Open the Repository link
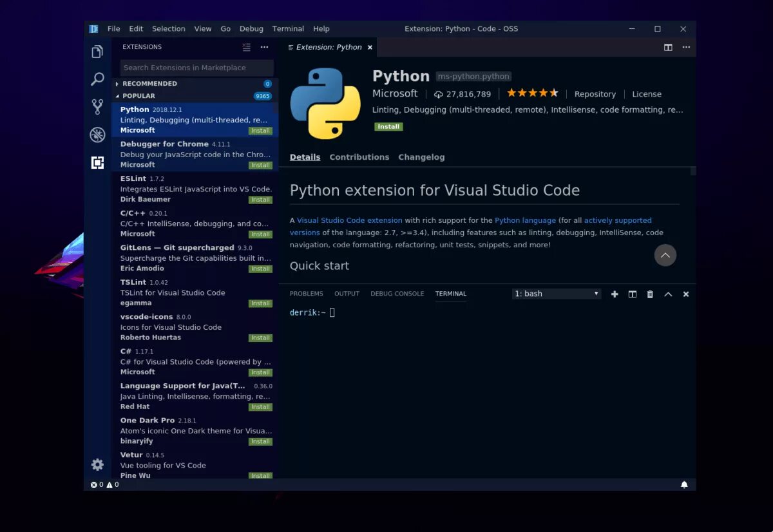This screenshot has height=532, width=773. tap(595, 94)
